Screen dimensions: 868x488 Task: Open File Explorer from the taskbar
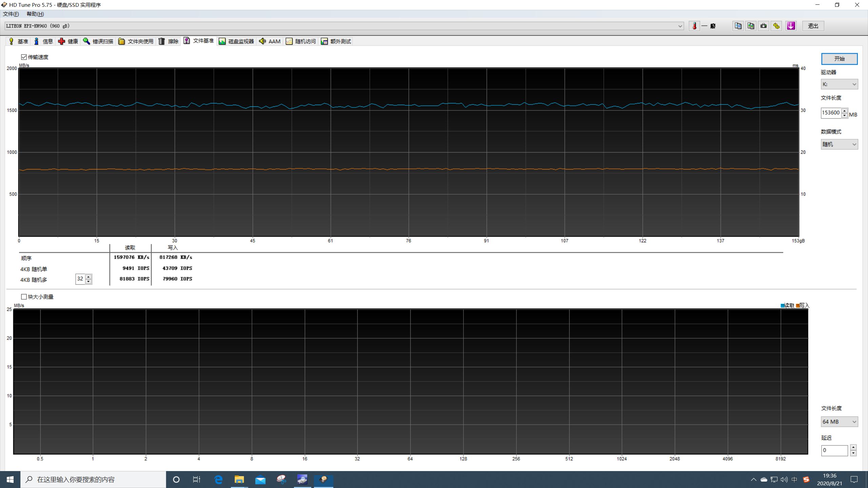(239, 479)
